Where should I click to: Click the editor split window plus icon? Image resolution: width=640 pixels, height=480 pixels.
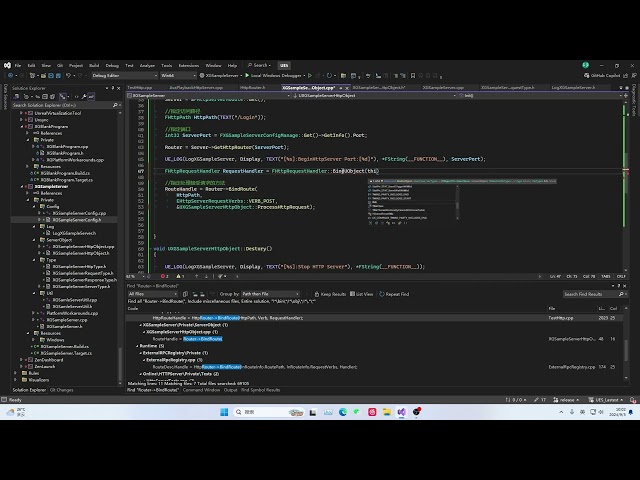[626, 96]
